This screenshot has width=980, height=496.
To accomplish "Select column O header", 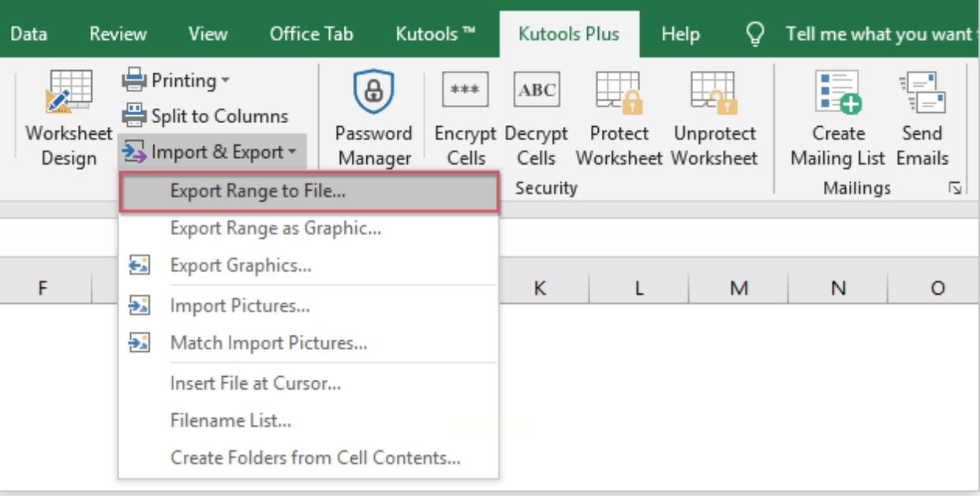I will pos(933,289).
